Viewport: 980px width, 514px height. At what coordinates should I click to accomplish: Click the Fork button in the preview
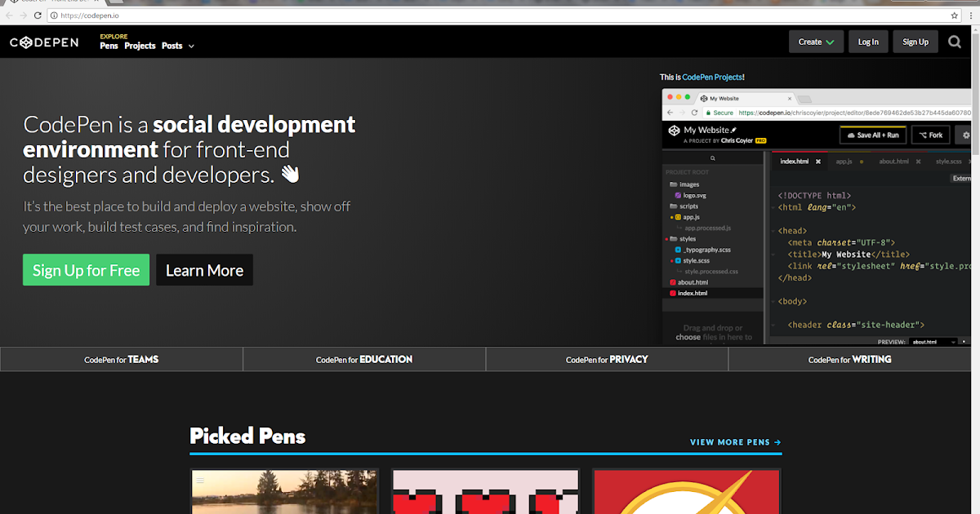931,135
